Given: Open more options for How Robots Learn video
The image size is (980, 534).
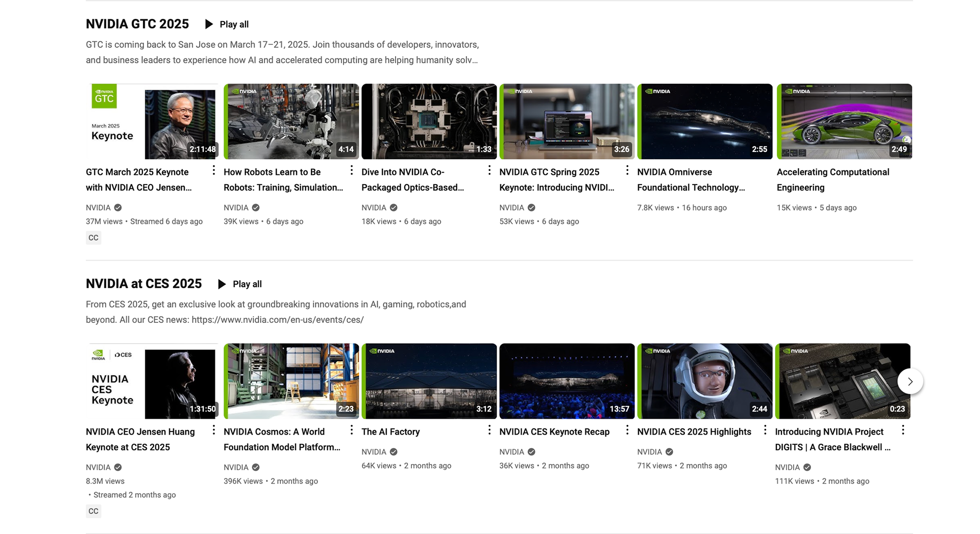Looking at the screenshot, I should click(352, 170).
